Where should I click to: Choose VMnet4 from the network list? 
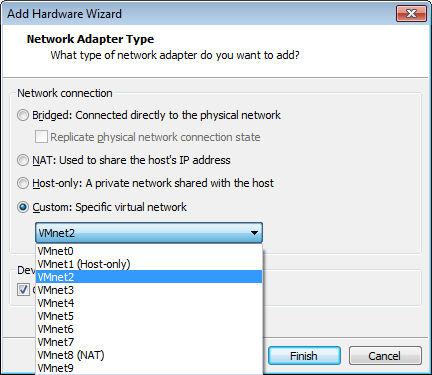pos(149,303)
